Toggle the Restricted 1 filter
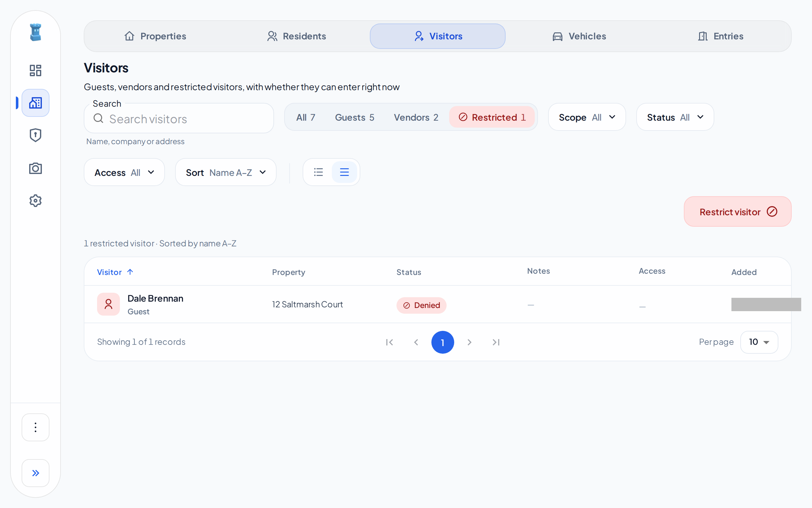 tap(492, 117)
